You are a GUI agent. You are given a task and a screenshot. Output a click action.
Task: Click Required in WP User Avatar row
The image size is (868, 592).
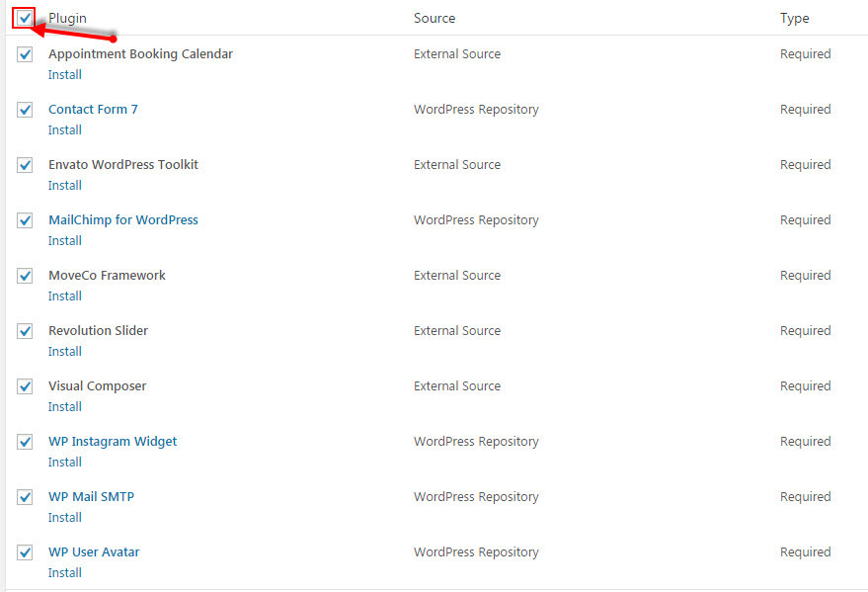tap(806, 552)
